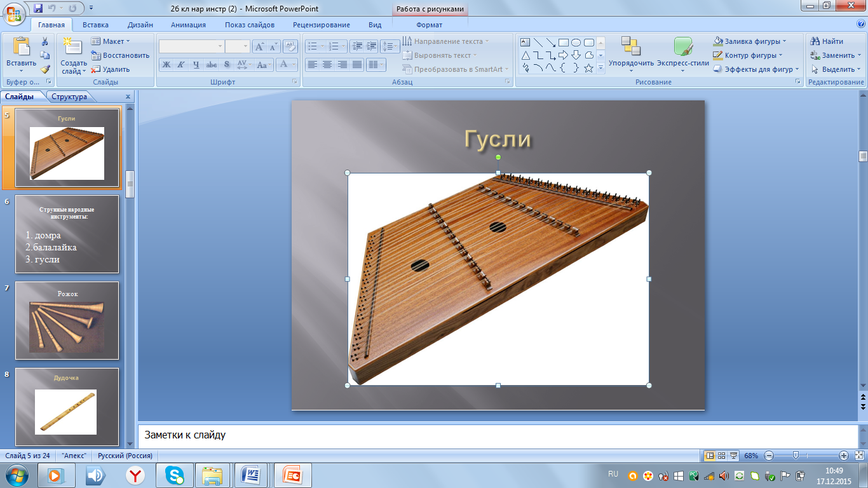
Task: Click the zoom slider handle
Action: [x=796, y=456]
